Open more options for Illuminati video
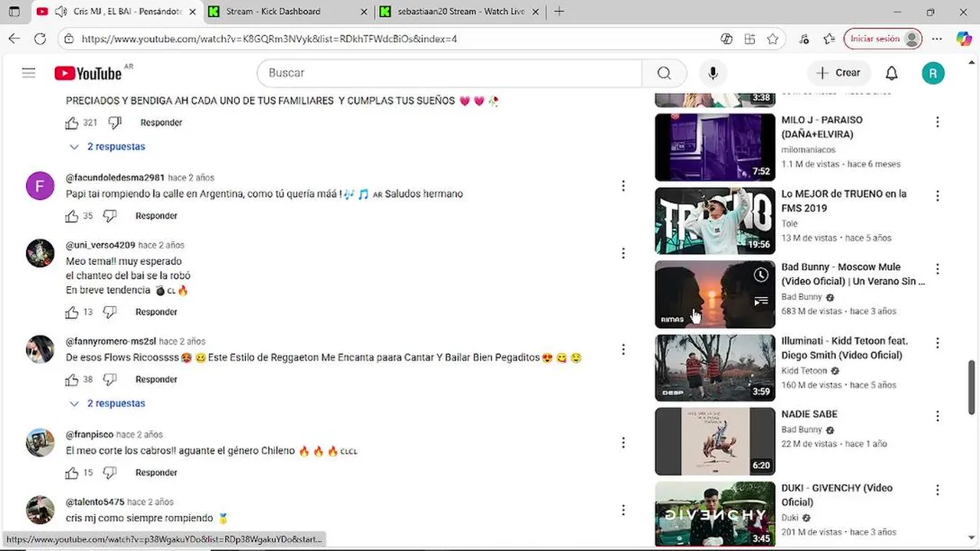The width and height of the screenshot is (980, 551). (x=937, y=343)
